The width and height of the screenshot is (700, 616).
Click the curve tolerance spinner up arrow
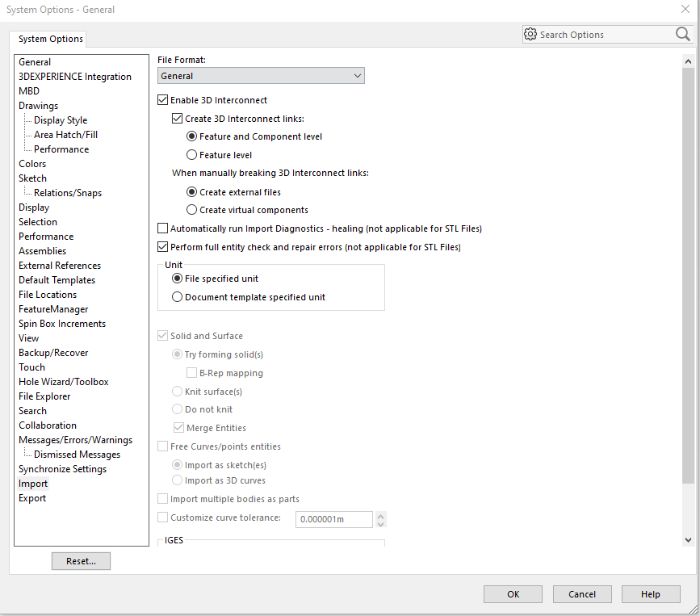[x=381, y=515]
